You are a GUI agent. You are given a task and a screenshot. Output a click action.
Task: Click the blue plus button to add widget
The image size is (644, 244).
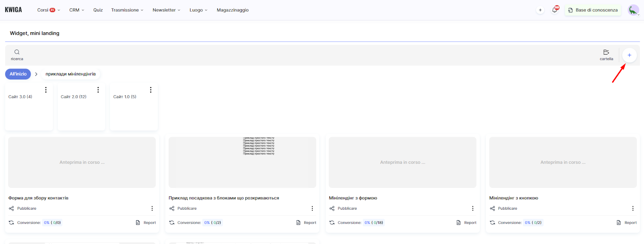(x=629, y=55)
